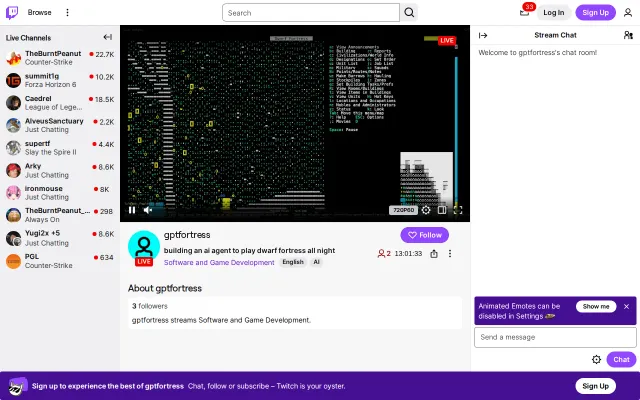Click Show me on emotes notice
Image resolution: width=640 pixels, height=400 pixels.
(x=596, y=306)
